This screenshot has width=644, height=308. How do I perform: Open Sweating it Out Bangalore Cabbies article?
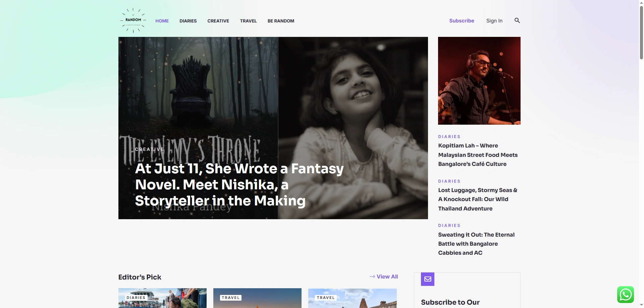(476, 244)
